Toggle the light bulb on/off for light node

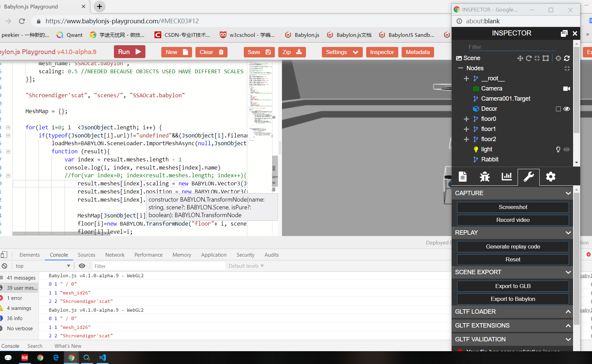[558, 149]
